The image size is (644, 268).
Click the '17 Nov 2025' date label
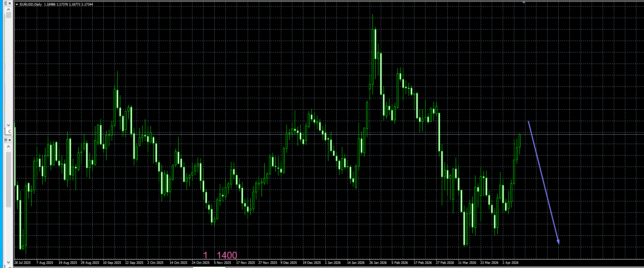[246, 263]
